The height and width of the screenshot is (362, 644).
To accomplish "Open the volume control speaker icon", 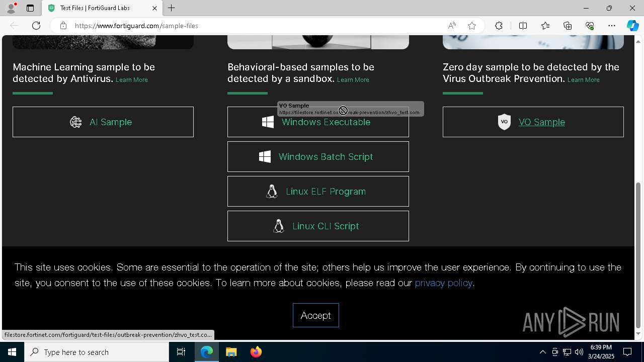I will coord(579,352).
